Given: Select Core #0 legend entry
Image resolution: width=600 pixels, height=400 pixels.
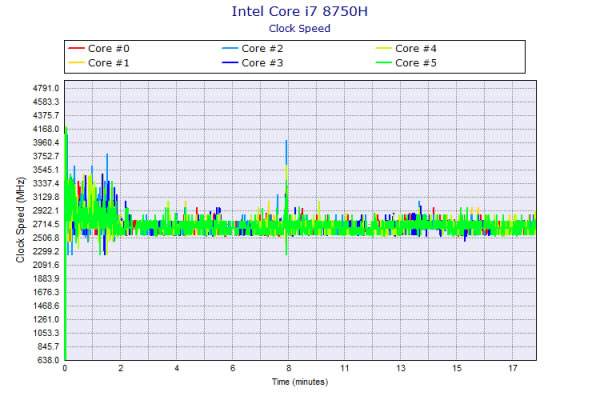Looking at the screenshot, I should (99, 49).
